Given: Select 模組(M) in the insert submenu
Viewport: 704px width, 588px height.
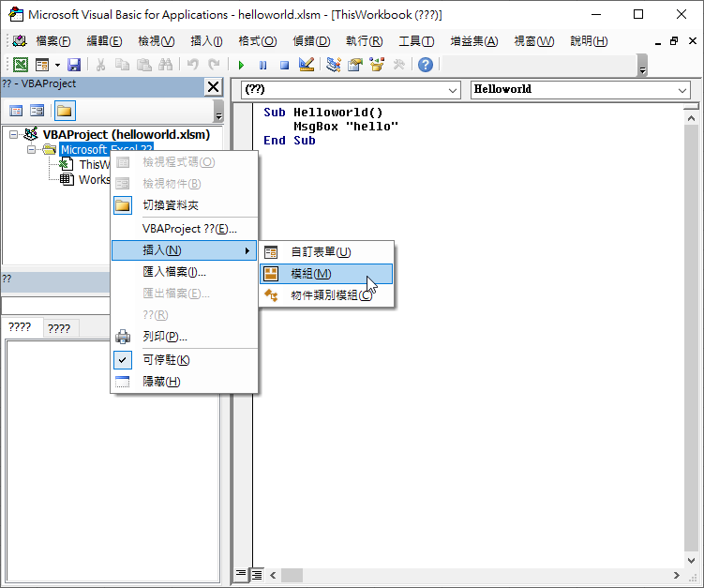Looking at the screenshot, I should coord(311,274).
